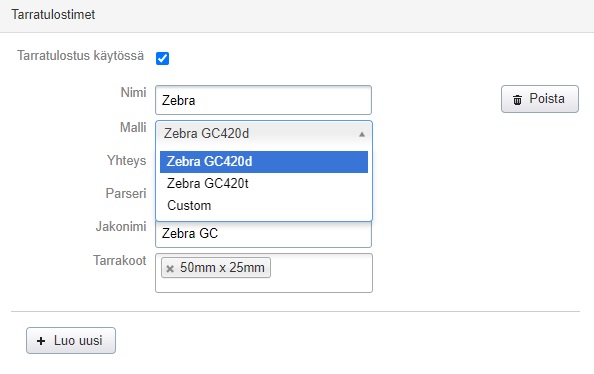Focus the Nimi field containing Zebra
Viewport: 594px width, 374px height.
coord(263,100)
